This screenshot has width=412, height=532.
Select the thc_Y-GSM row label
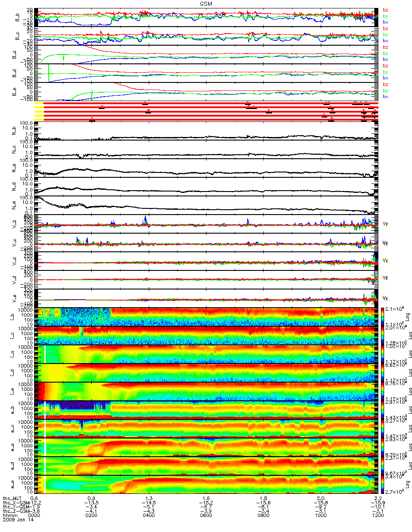tap(16, 508)
